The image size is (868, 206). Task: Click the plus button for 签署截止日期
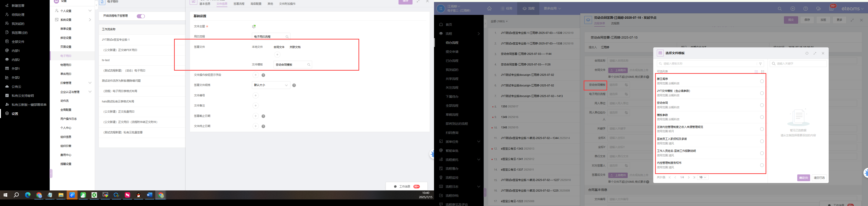click(256, 116)
